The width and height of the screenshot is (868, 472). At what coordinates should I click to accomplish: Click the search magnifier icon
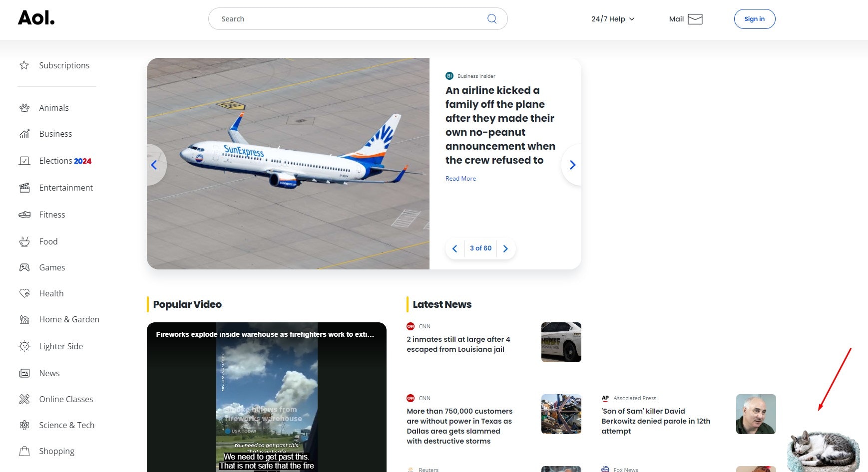point(492,19)
